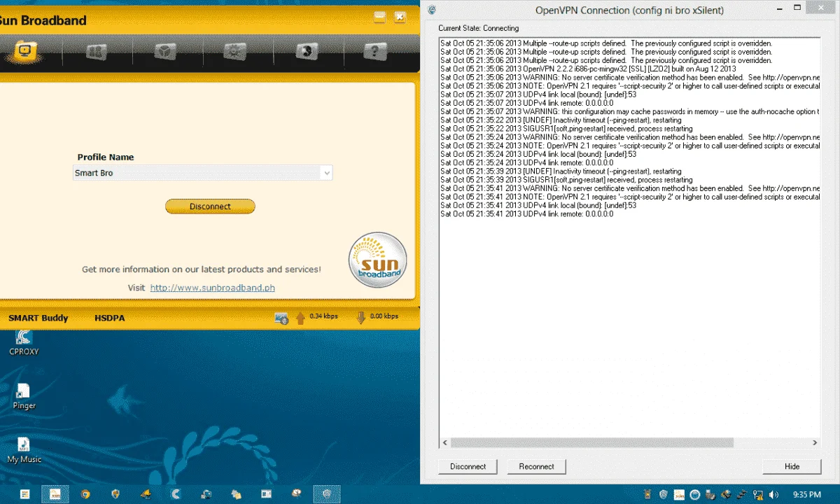
Task: Click the auth-nocache warning log line
Action: (x=629, y=111)
